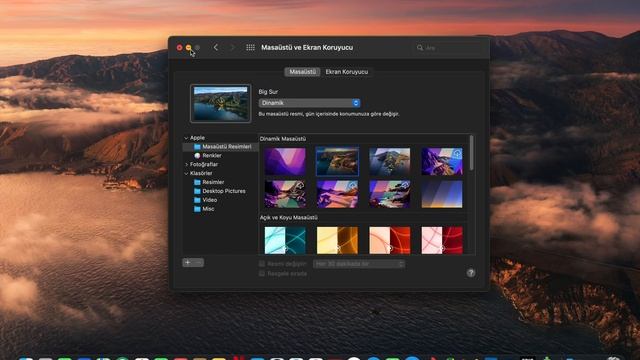Click the Masaüstü ve Ekran Koruyucu title
The height and width of the screenshot is (360, 640).
[307, 47]
